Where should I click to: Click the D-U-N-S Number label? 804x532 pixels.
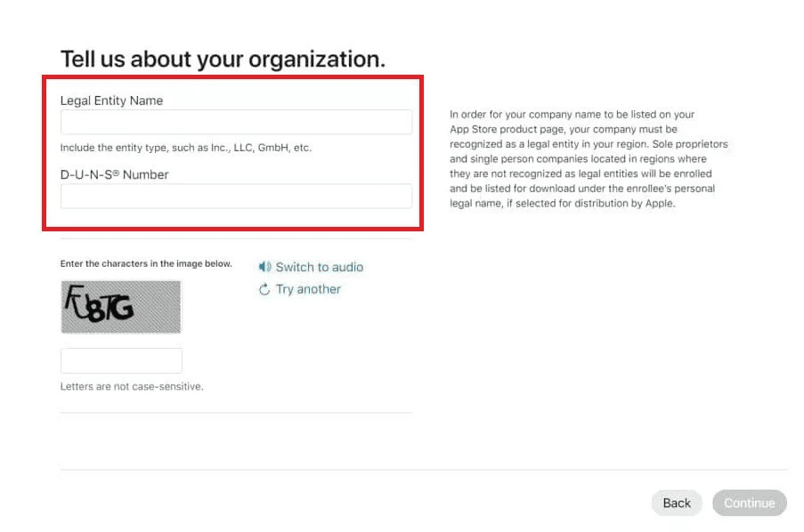tap(114, 174)
